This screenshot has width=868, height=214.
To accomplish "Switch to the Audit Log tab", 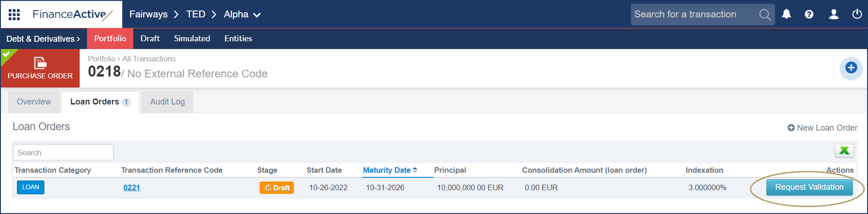I will pyautogui.click(x=167, y=102).
